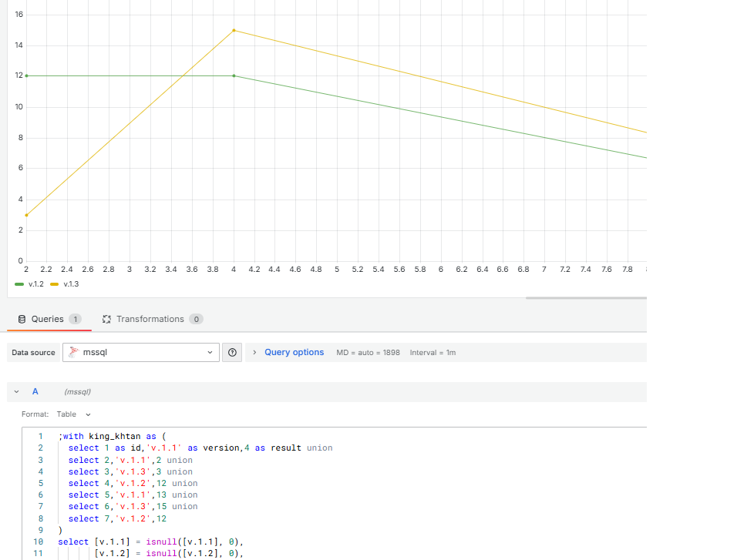Screen dimensions: 754x560
Task: Click SQL line 'select 4,'v.1.2',12 union'
Action: tap(133, 483)
